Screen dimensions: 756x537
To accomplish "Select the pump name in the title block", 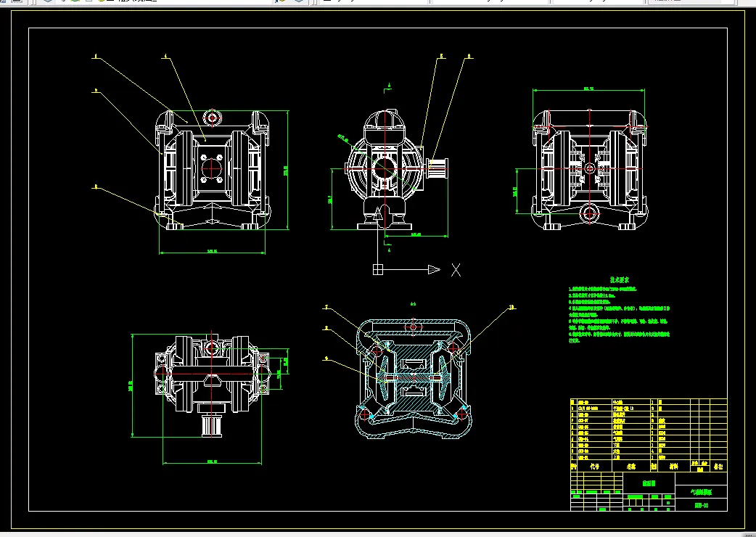I will click(x=702, y=492).
